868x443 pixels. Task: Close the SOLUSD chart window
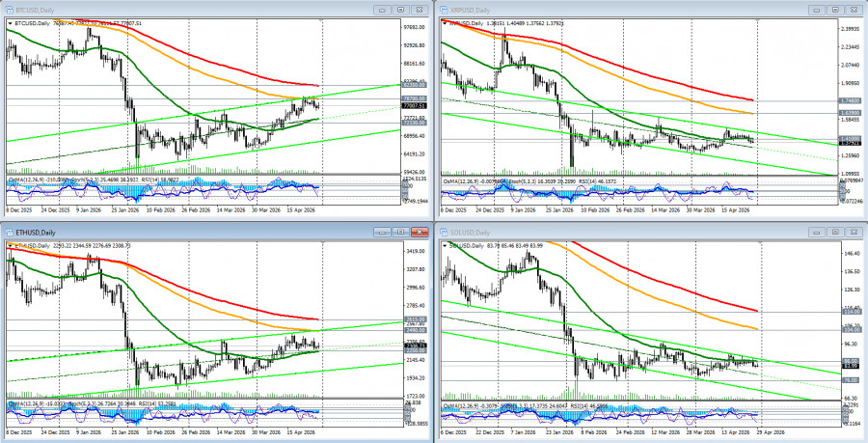(x=856, y=233)
